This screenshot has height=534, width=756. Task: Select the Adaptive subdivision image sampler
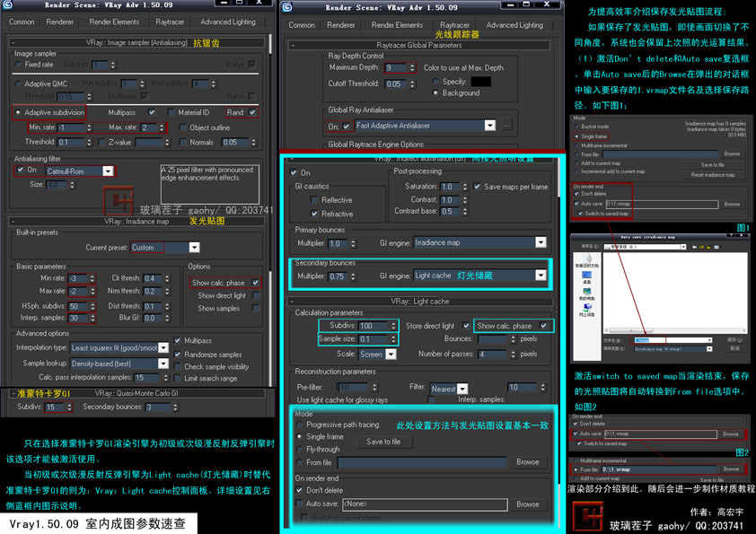pos(18,112)
